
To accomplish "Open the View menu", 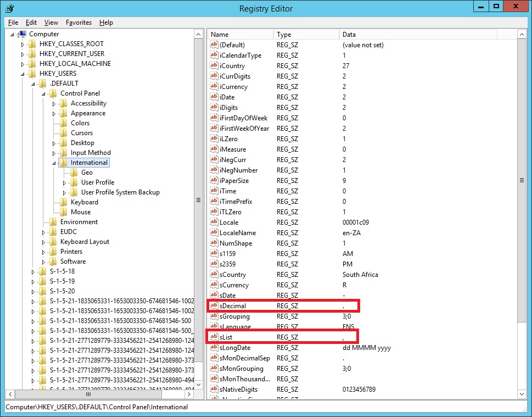I will [x=51, y=23].
